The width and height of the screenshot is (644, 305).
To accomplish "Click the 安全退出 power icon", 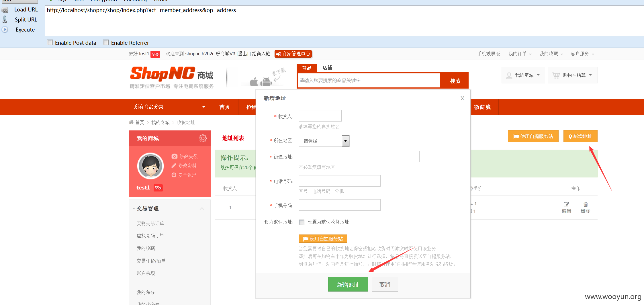I will (174, 175).
